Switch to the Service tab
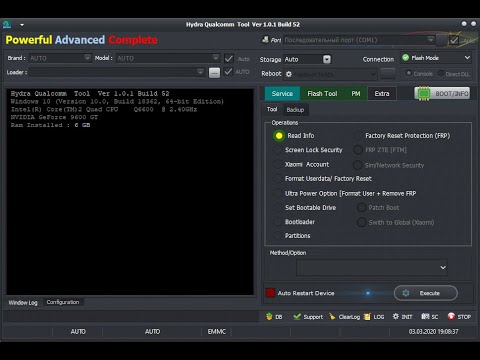480x360 pixels. tap(282, 94)
